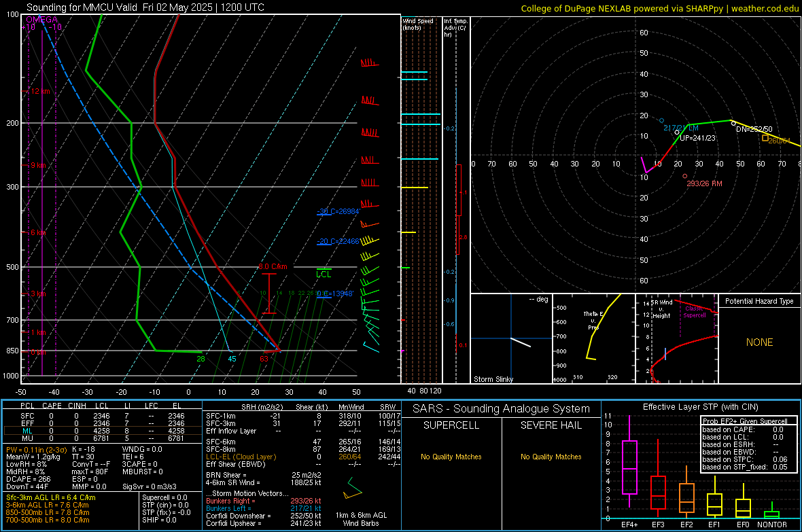Screen dimensions: 802x532
Task: Select the EFF parcel row
Action: (x=103, y=423)
